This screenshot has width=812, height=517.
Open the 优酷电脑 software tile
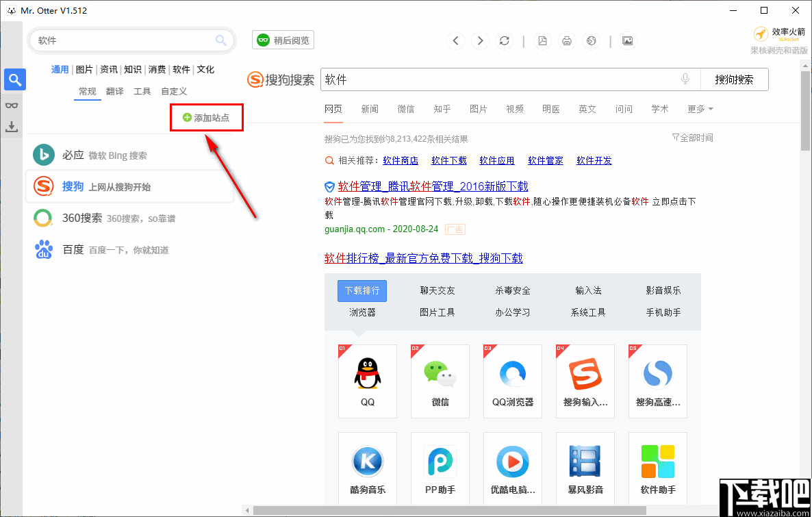pyautogui.click(x=513, y=468)
